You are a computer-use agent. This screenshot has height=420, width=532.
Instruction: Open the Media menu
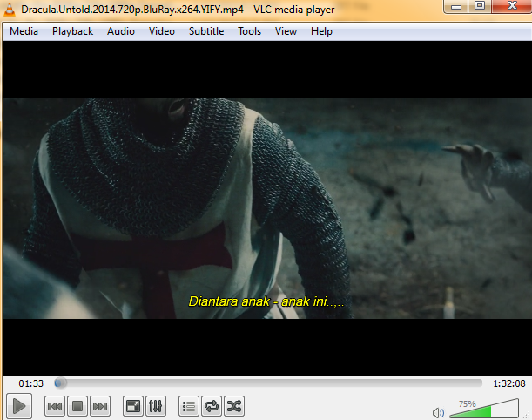[x=24, y=31]
